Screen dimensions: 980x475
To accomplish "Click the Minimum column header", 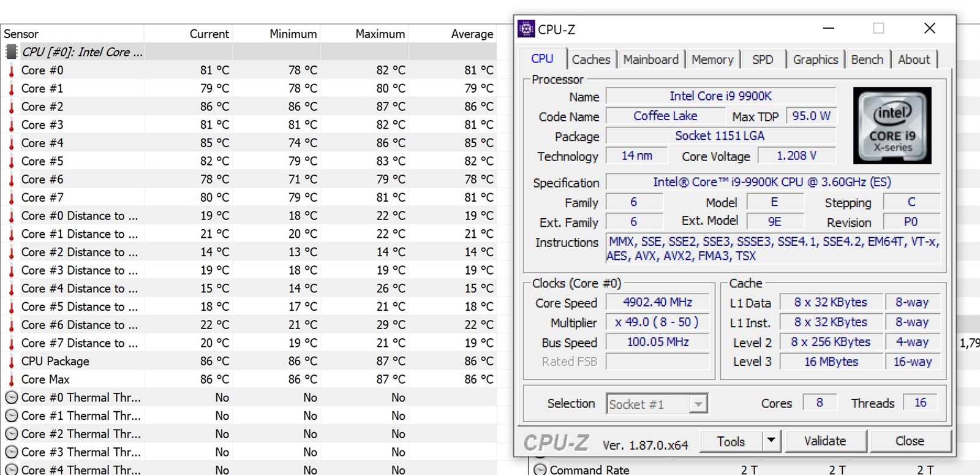I will 276,34.
